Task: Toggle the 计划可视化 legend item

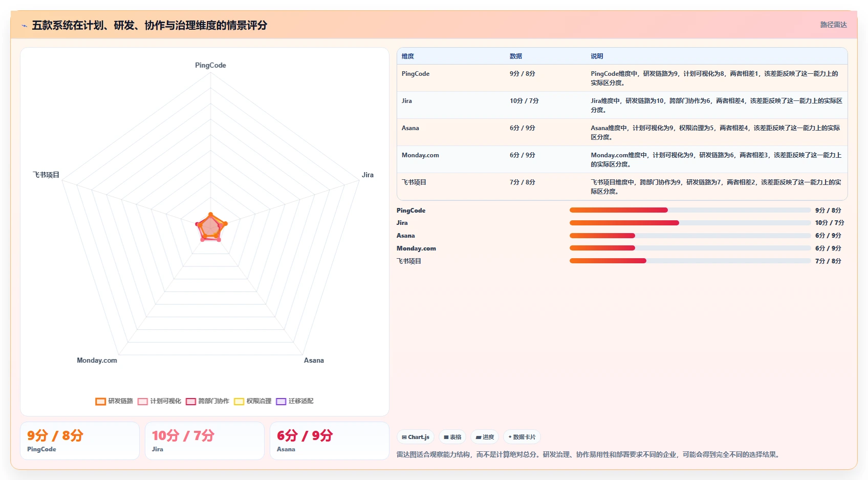Action: [x=159, y=401]
